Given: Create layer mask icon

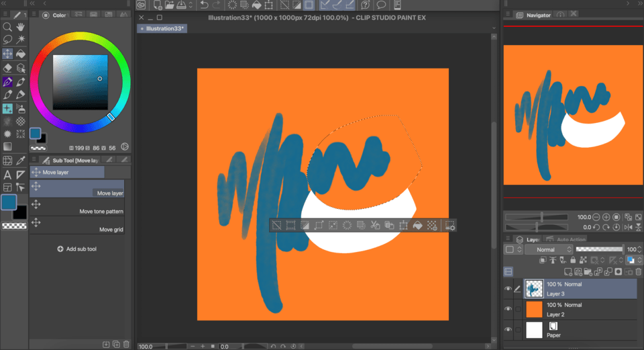Looking at the screenshot, I should pyautogui.click(x=618, y=271).
